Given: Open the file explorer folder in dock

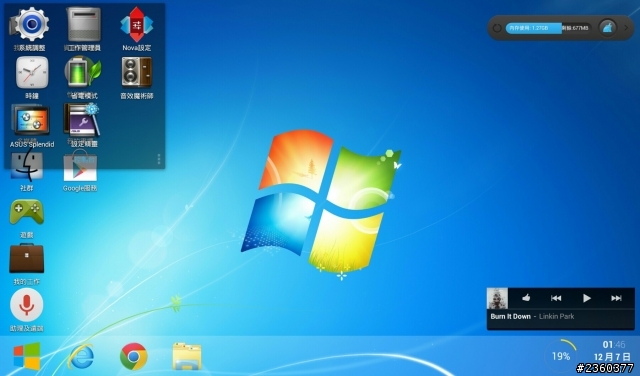Looking at the screenshot, I should [187, 356].
